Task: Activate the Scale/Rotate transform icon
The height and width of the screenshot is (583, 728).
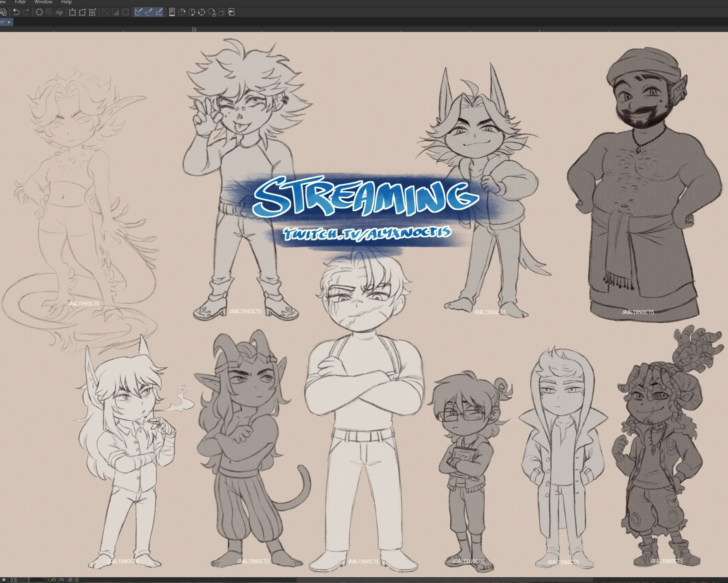Action: (x=72, y=12)
